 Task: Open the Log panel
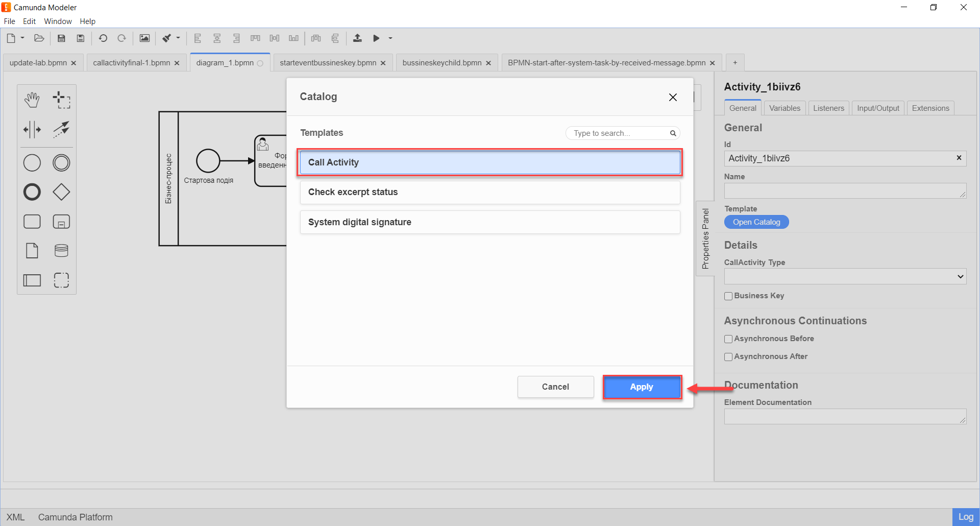[966, 517]
